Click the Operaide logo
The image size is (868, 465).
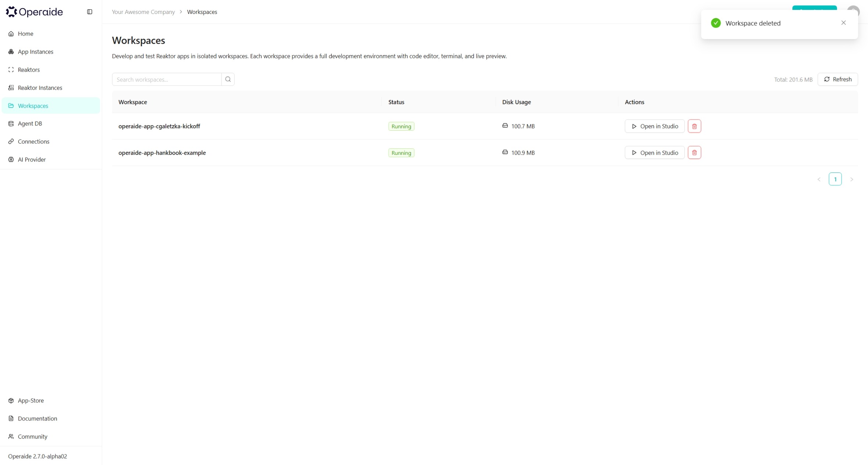[35, 12]
